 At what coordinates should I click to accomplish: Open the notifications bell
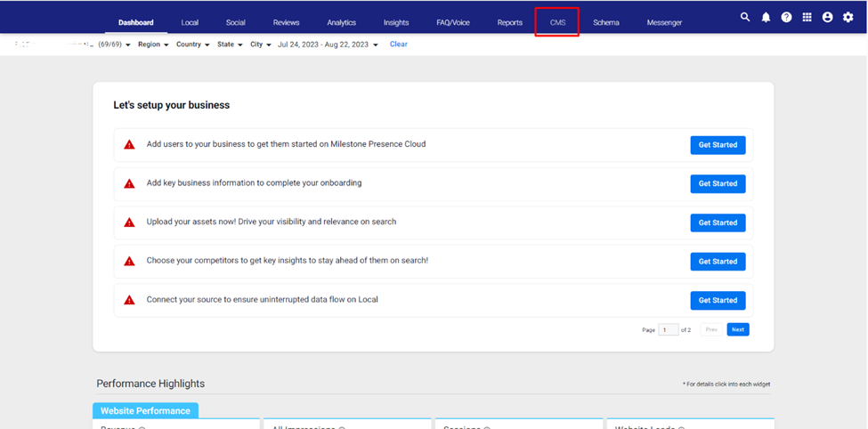(x=766, y=17)
